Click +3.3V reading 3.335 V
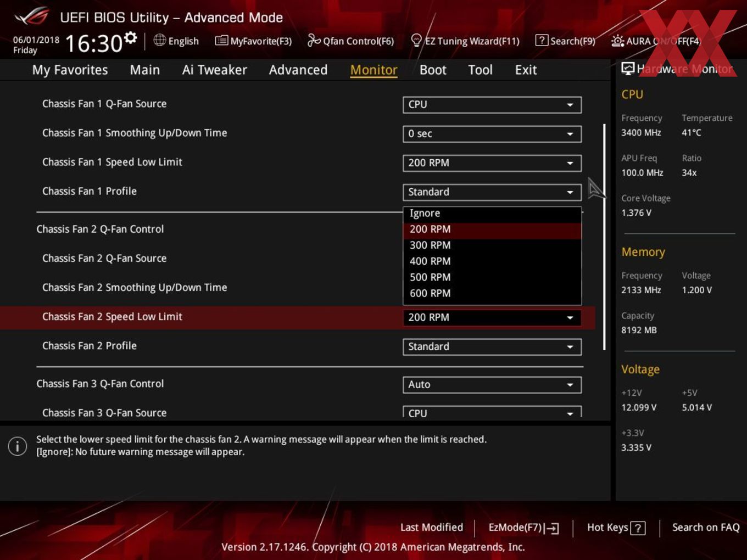The height and width of the screenshot is (560, 747). coord(636,447)
